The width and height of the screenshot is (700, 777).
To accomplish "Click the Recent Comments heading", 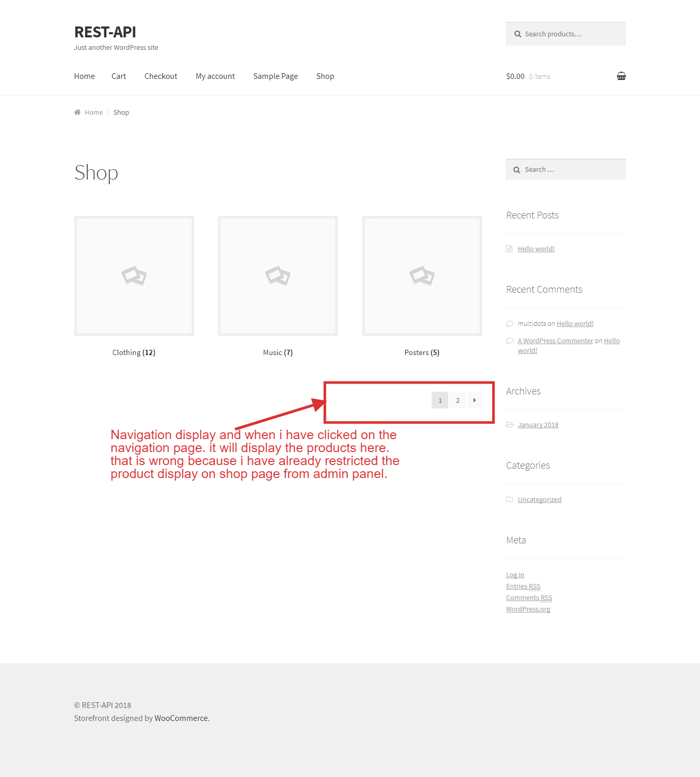I will (x=544, y=290).
